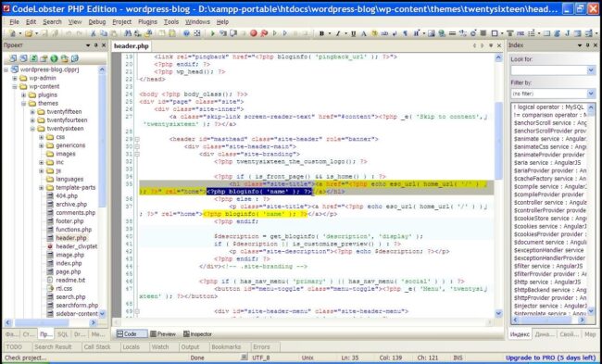This screenshot has height=364, width=602.
Task: Click the blue Help question mark icon
Action: [186, 33]
